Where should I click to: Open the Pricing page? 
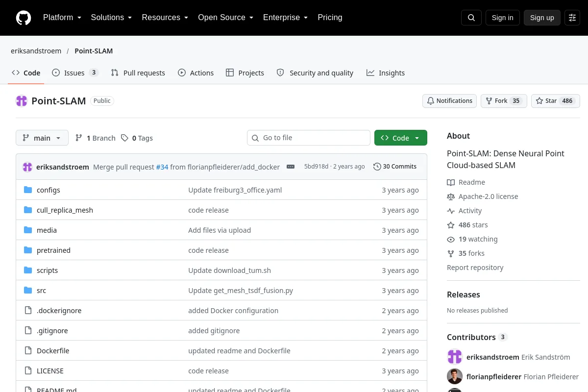[330, 18]
